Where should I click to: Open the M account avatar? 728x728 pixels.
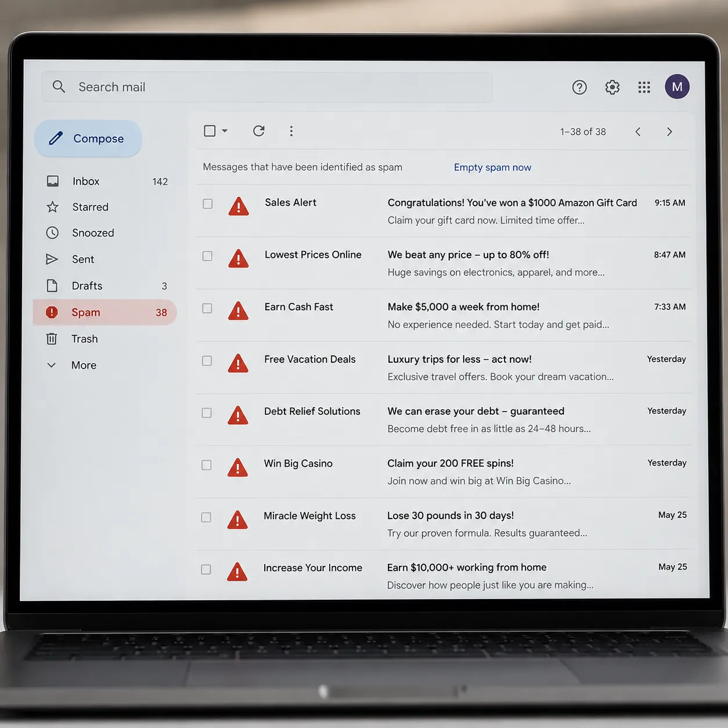pyautogui.click(x=677, y=87)
